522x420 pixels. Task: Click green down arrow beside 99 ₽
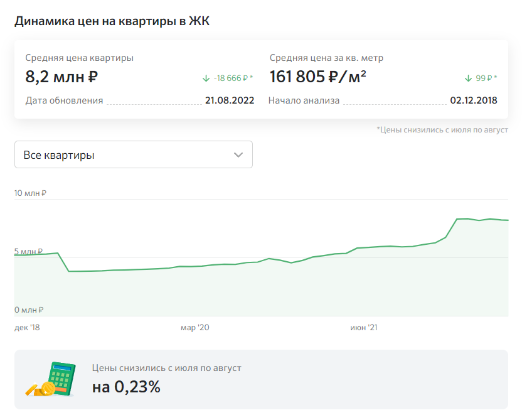coord(467,78)
